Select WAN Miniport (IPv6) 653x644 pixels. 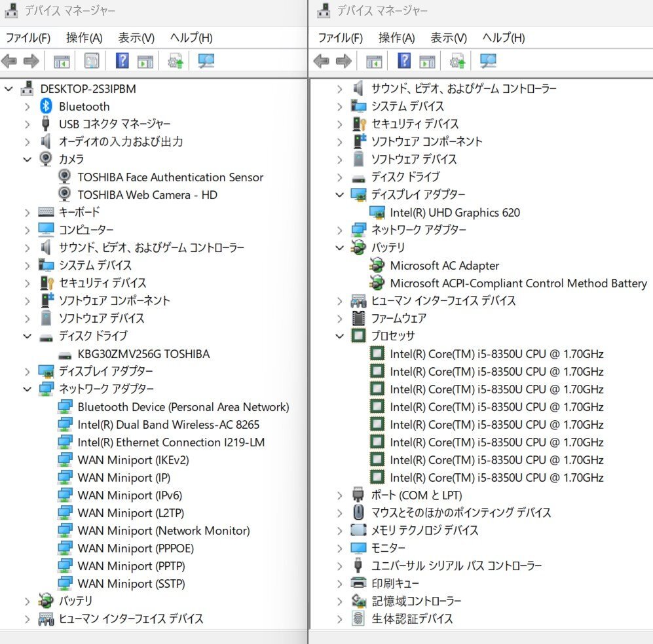(x=130, y=495)
